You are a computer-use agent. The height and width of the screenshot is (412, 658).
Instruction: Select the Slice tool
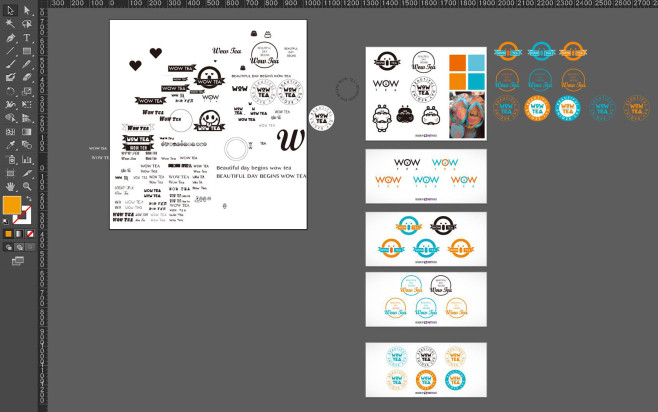[27, 173]
